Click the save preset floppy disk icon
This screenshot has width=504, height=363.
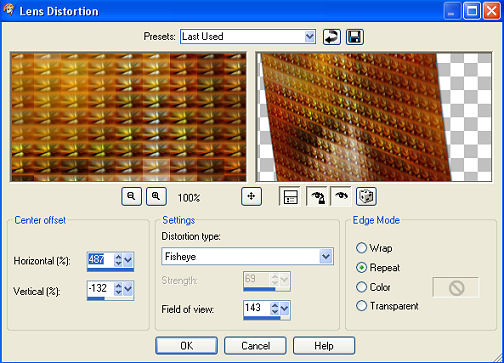click(x=355, y=37)
